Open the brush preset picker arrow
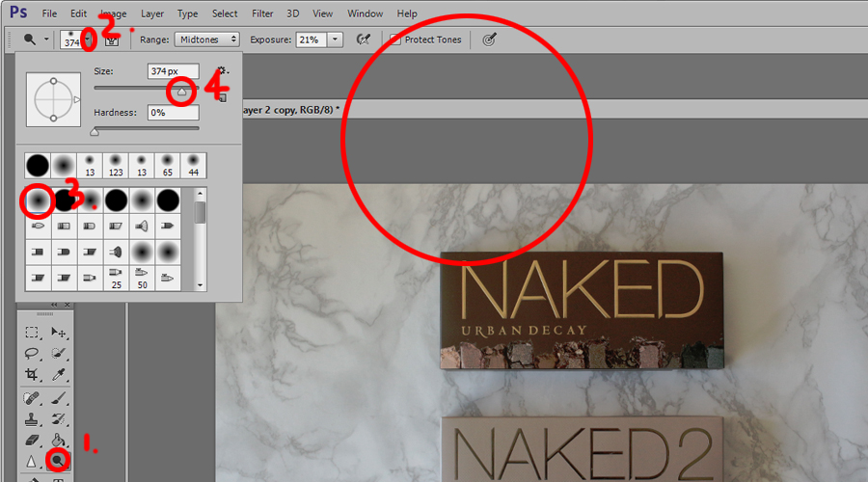868x482 pixels. pos(89,39)
